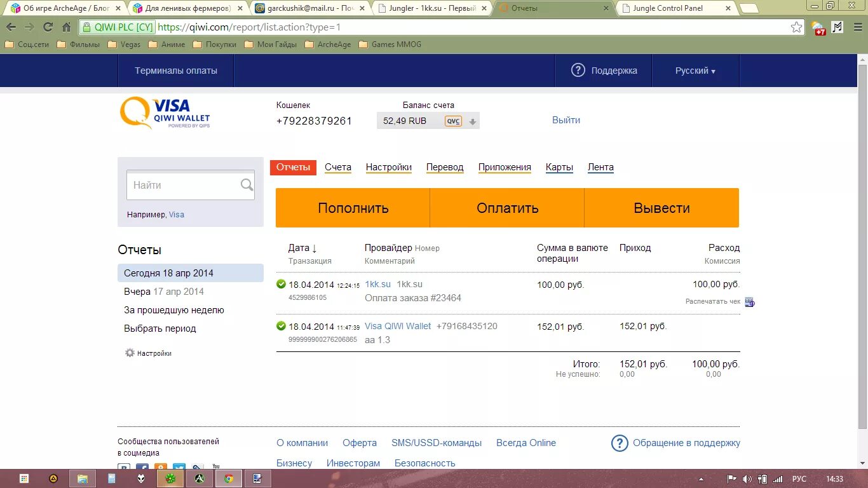Click the print receipt icon

(x=750, y=302)
